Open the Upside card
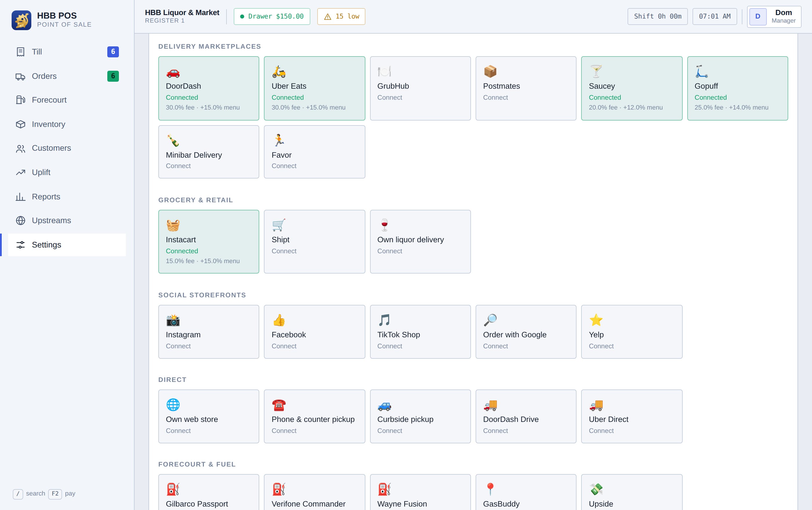The width and height of the screenshot is (812, 510). (x=632, y=492)
